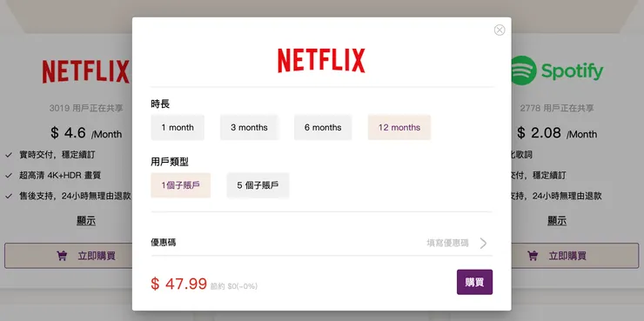The width and height of the screenshot is (644, 321).
Task: Click the 超高清 4K+HDR 畫質 feature line
Action: [60, 176]
